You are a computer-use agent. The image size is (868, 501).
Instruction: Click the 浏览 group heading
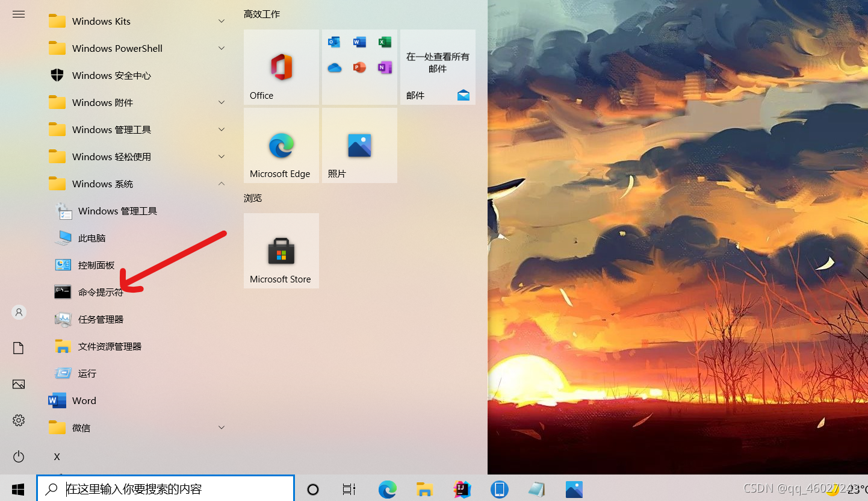[x=253, y=198]
